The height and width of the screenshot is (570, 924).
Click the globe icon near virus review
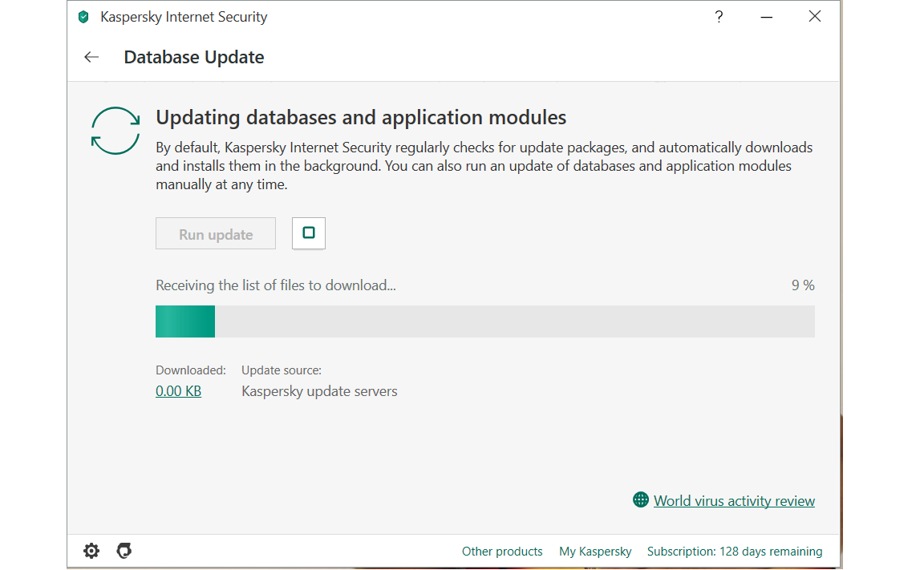coord(641,500)
